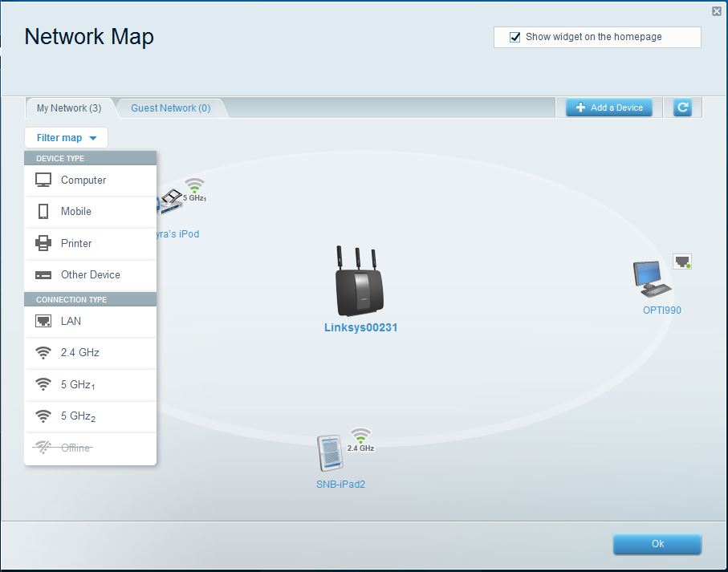The image size is (728, 572).
Task: Select the OPTI990 desktop computer icon
Action: point(652,279)
